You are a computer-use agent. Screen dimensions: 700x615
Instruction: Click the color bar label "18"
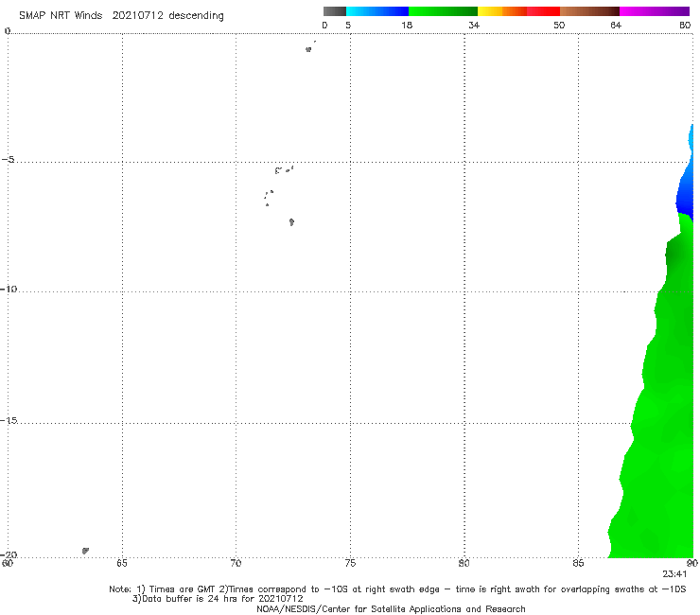point(407,25)
